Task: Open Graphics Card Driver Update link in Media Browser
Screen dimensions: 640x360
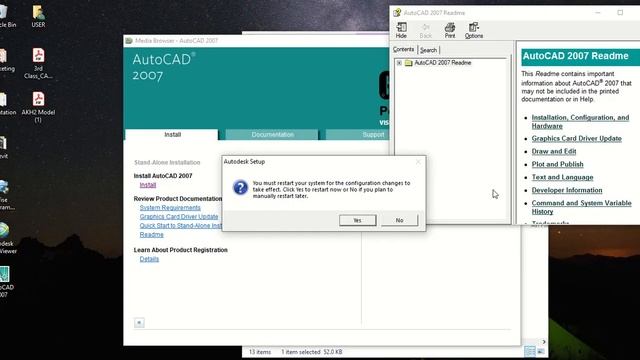Action: pos(179,217)
